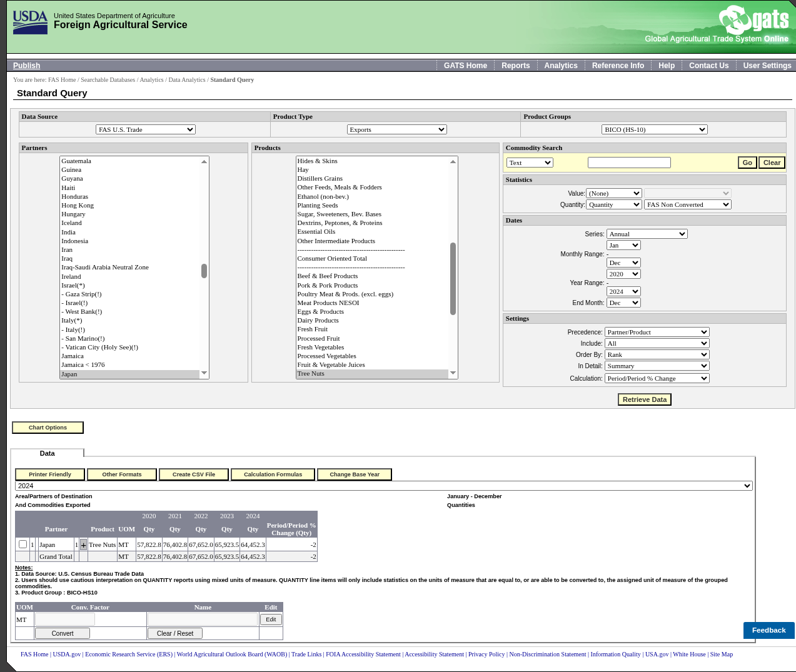Click the Products list scrollbar thumb
This screenshot has height=672, width=796.
(453, 279)
